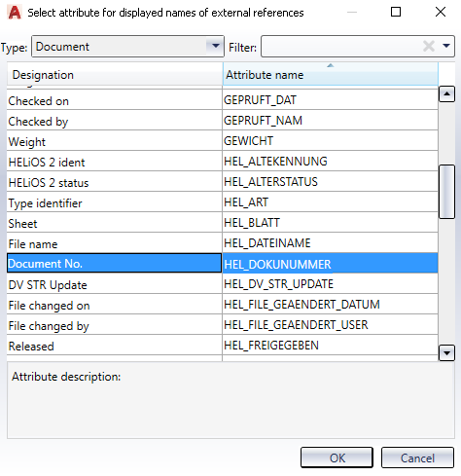
Task: Confirm selection with the OK button
Action: click(337, 458)
